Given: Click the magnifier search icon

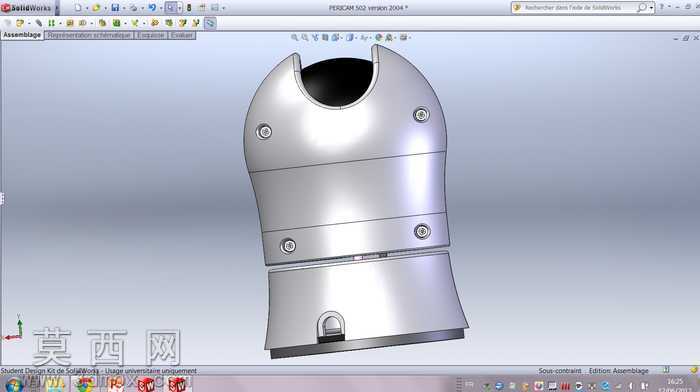Looking at the screenshot, I should click(642, 8).
